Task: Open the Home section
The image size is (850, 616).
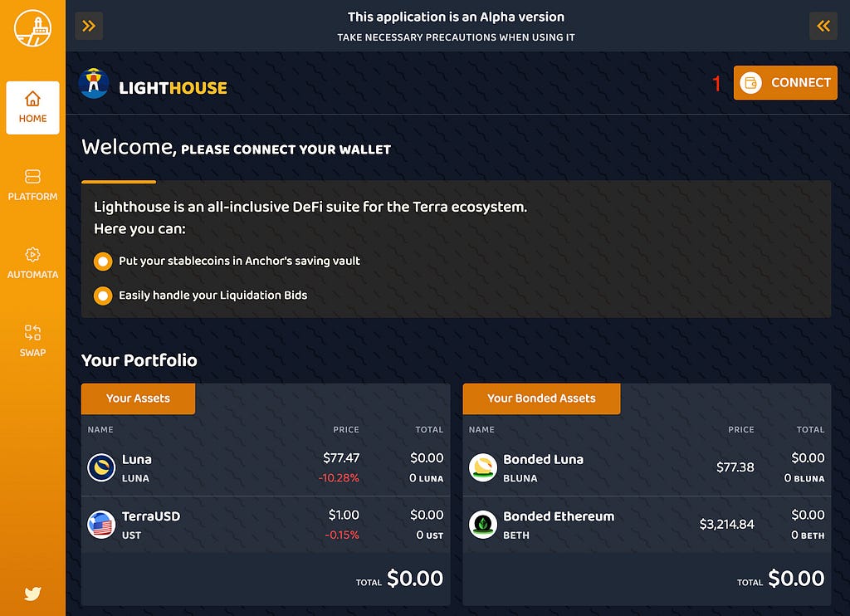Action: click(32, 107)
